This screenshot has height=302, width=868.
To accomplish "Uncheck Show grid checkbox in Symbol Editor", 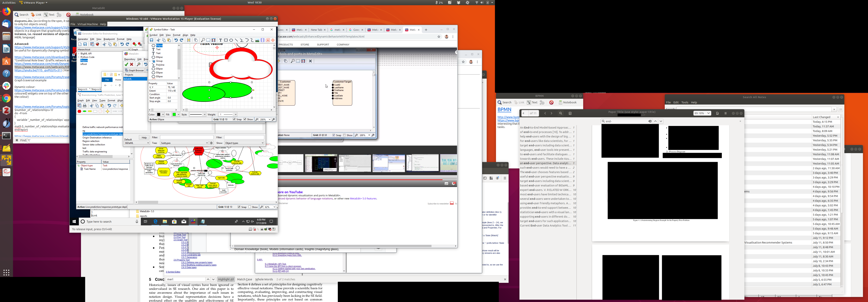I will coord(245,119).
